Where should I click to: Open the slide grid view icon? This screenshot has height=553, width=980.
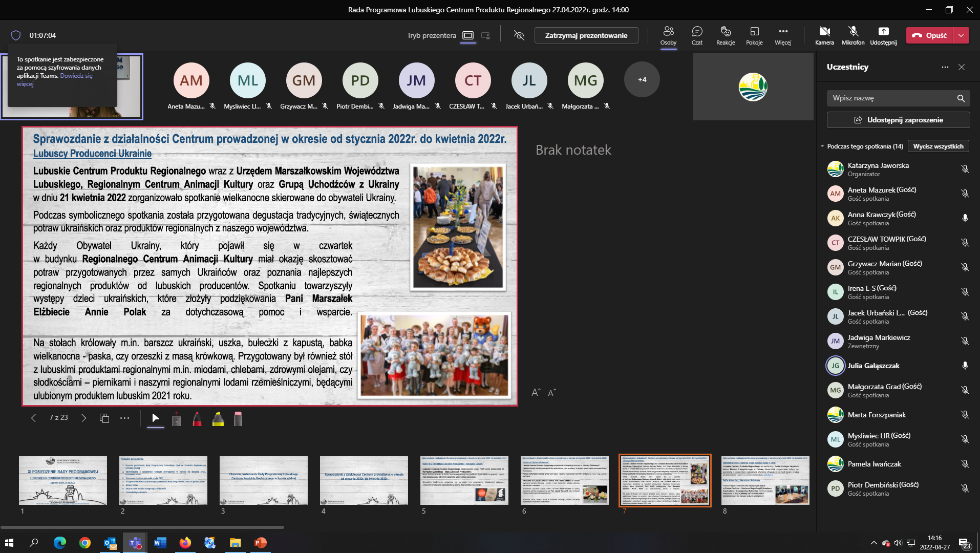pos(104,418)
